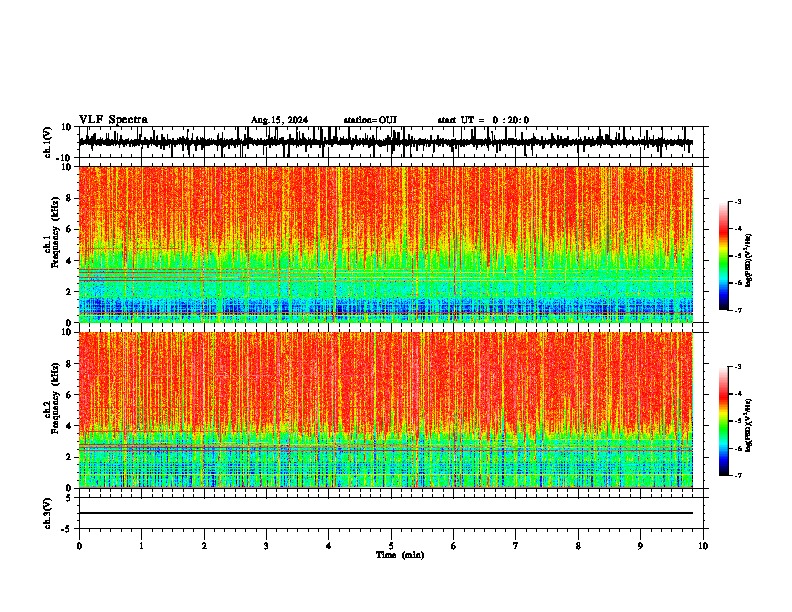Click the "station=OUI" header text
This screenshot has height=612, width=792.
coord(370,120)
